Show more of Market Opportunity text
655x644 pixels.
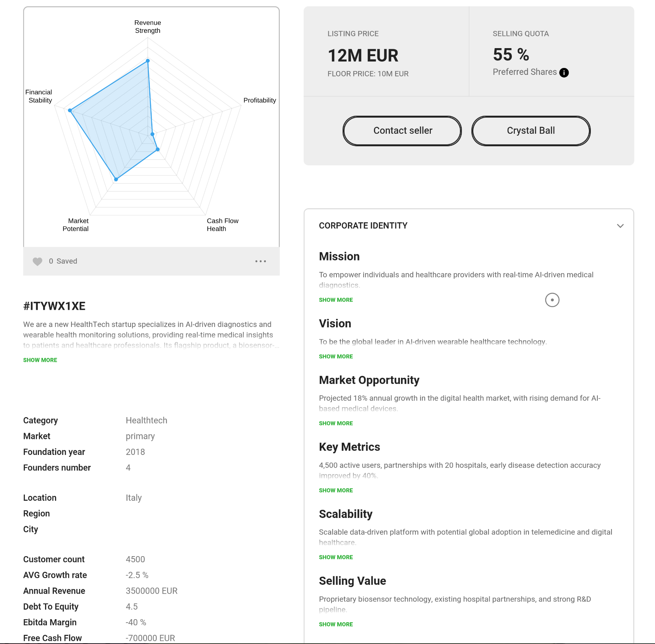point(336,423)
